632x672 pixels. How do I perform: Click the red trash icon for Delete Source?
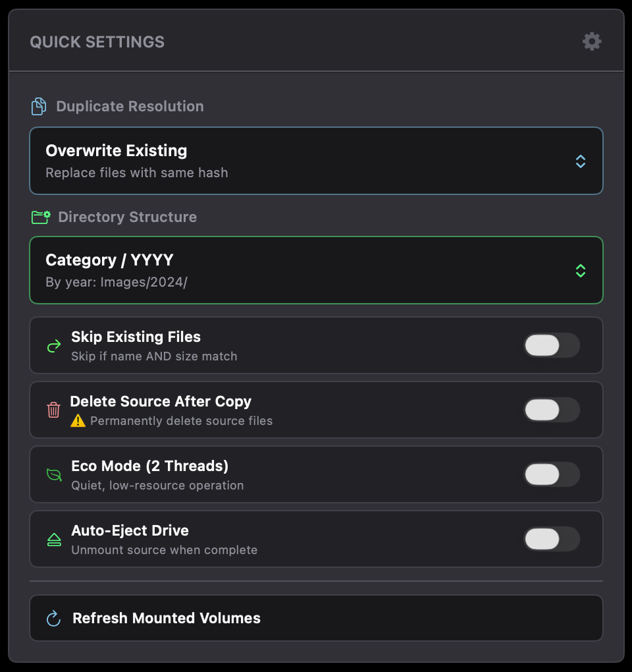pos(53,410)
